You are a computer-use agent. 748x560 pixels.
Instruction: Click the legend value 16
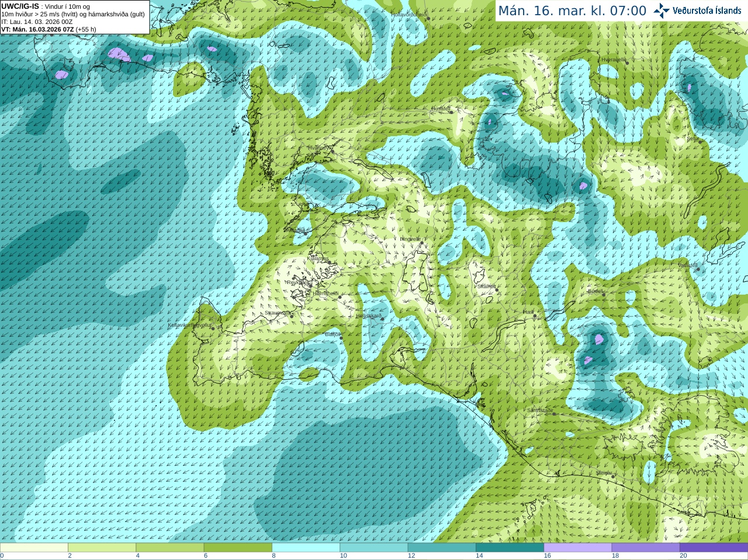coord(547,556)
